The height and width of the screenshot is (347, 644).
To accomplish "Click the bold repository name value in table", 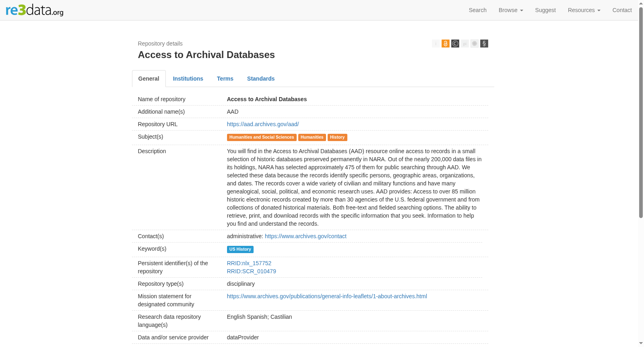I will tap(267, 99).
